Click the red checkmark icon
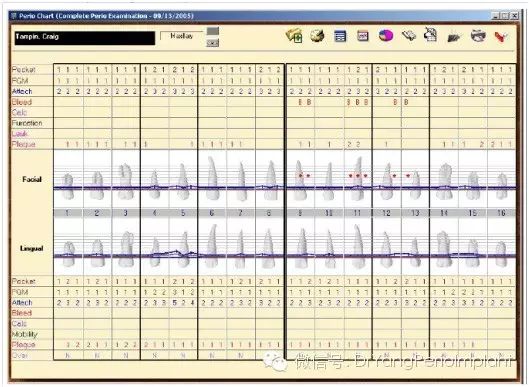 [x=501, y=36]
